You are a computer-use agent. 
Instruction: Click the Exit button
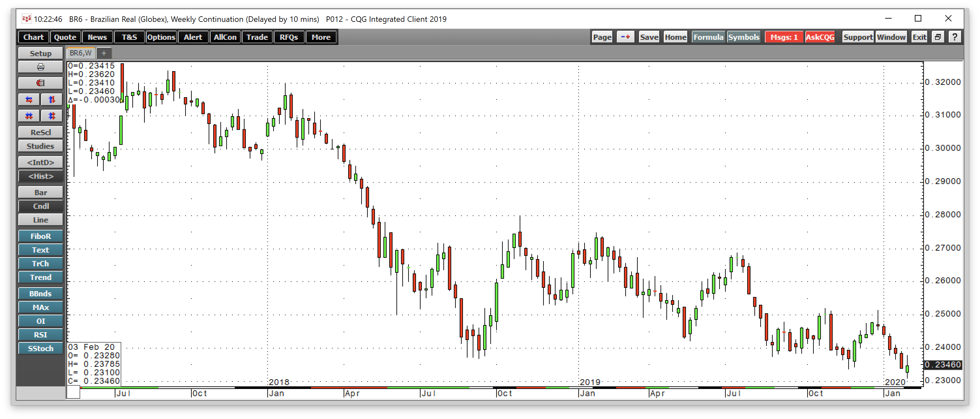tap(919, 37)
